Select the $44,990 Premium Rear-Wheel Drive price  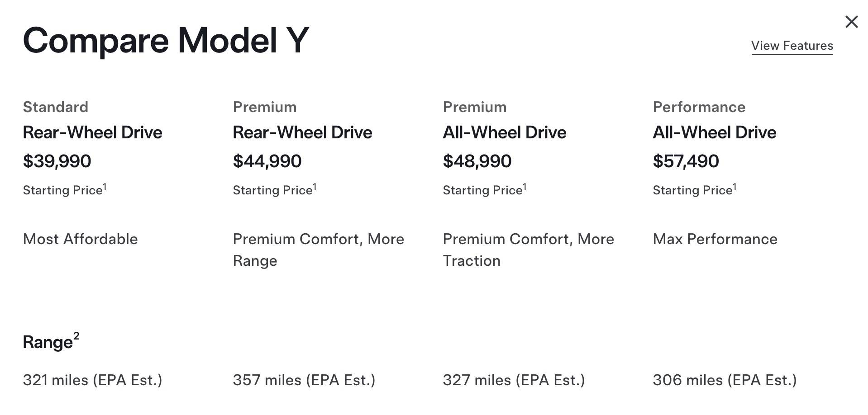pyautogui.click(x=267, y=161)
